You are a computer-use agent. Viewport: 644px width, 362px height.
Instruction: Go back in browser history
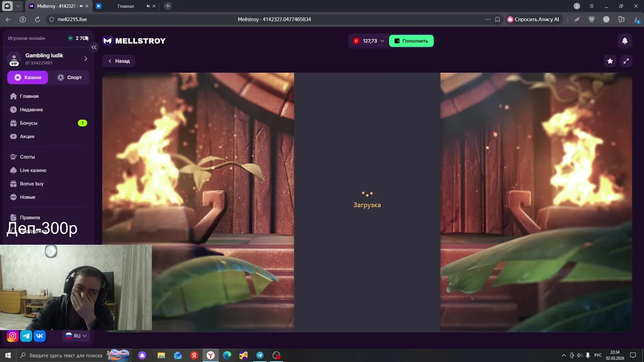pyautogui.click(x=8, y=19)
